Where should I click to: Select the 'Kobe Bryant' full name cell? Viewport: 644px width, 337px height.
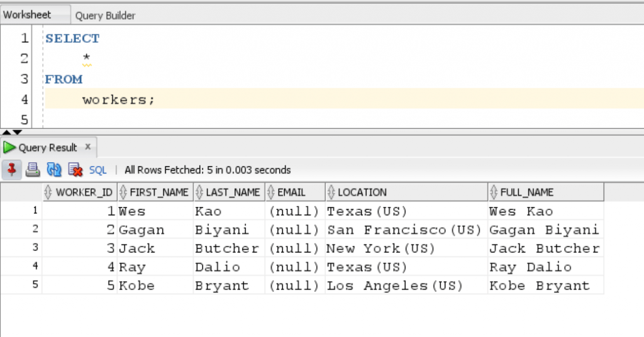(x=546, y=285)
